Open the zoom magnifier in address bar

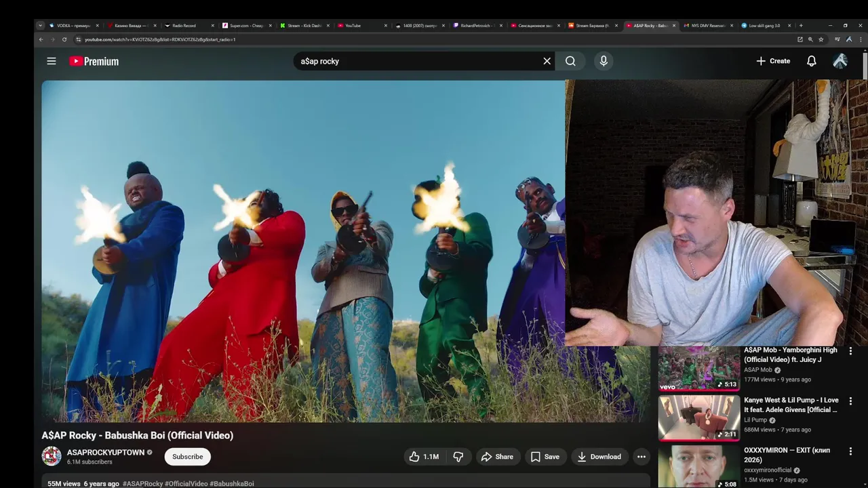click(810, 39)
